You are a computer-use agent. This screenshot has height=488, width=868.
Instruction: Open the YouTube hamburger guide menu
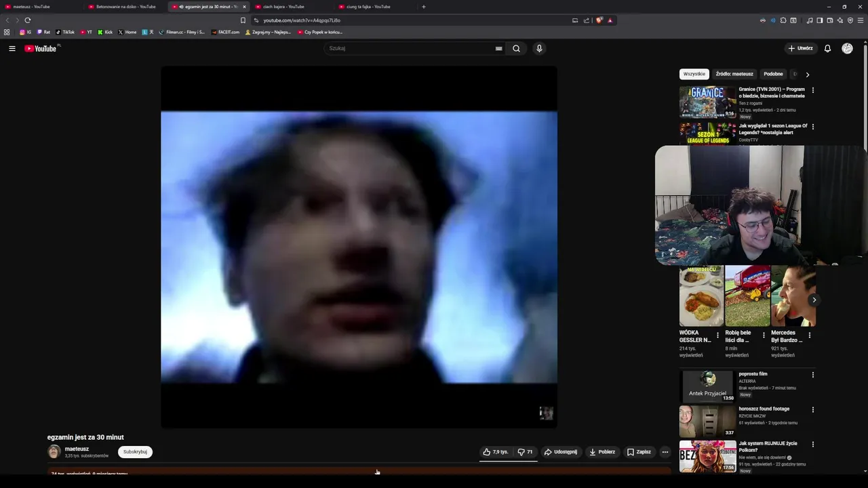12,48
